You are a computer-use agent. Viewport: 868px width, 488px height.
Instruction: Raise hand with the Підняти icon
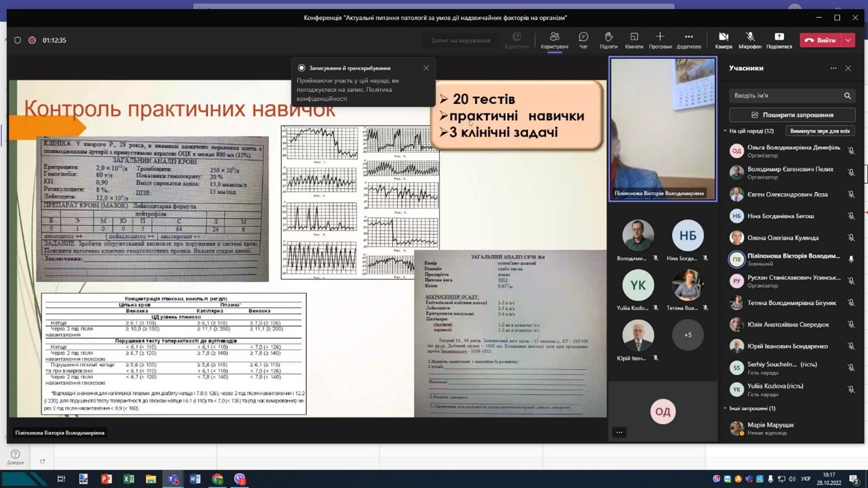click(608, 40)
